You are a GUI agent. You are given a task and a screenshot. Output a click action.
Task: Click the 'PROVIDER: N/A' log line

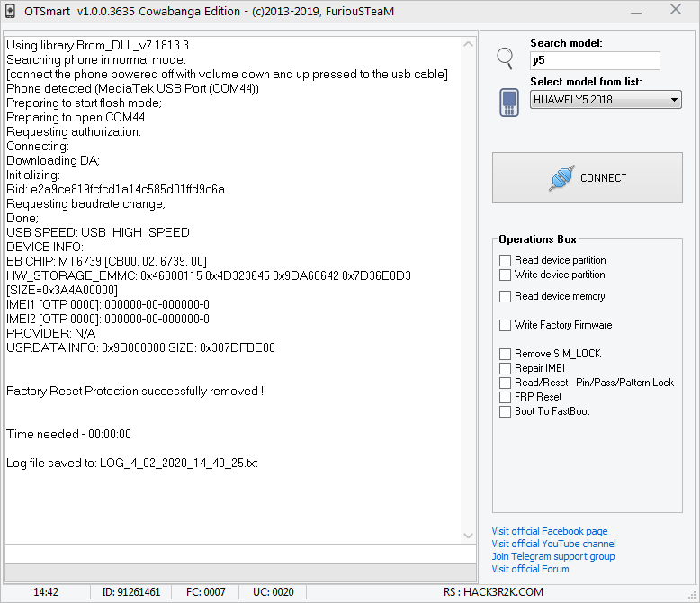[x=51, y=333]
